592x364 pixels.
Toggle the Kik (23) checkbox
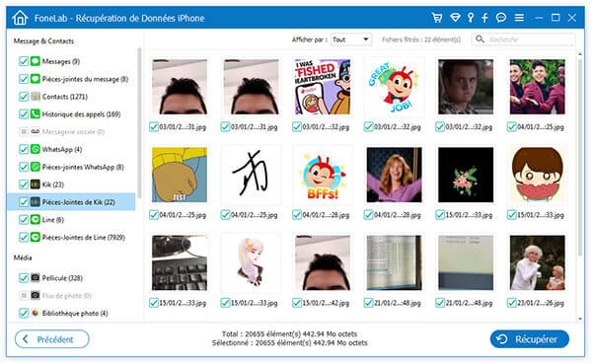pos(24,184)
